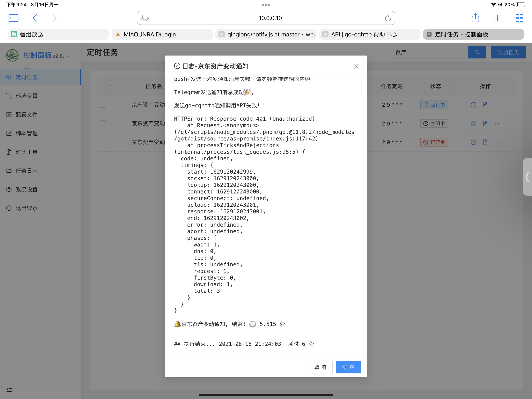The image size is (532, 399).
Task: Click 退出登录 to log out
Action: (40, 208)
